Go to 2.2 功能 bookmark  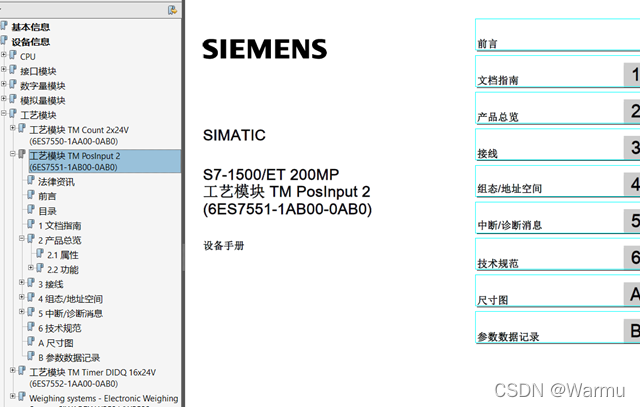click(63, 270)
